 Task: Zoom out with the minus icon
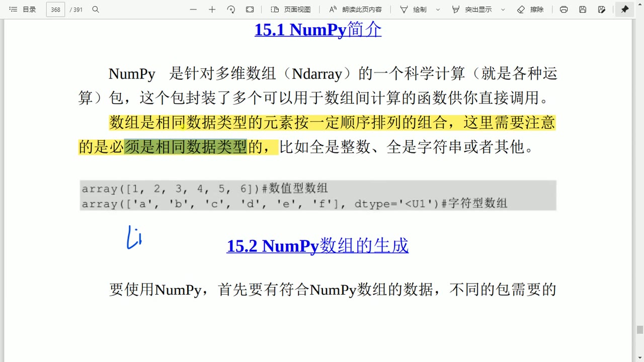point(193,10)
